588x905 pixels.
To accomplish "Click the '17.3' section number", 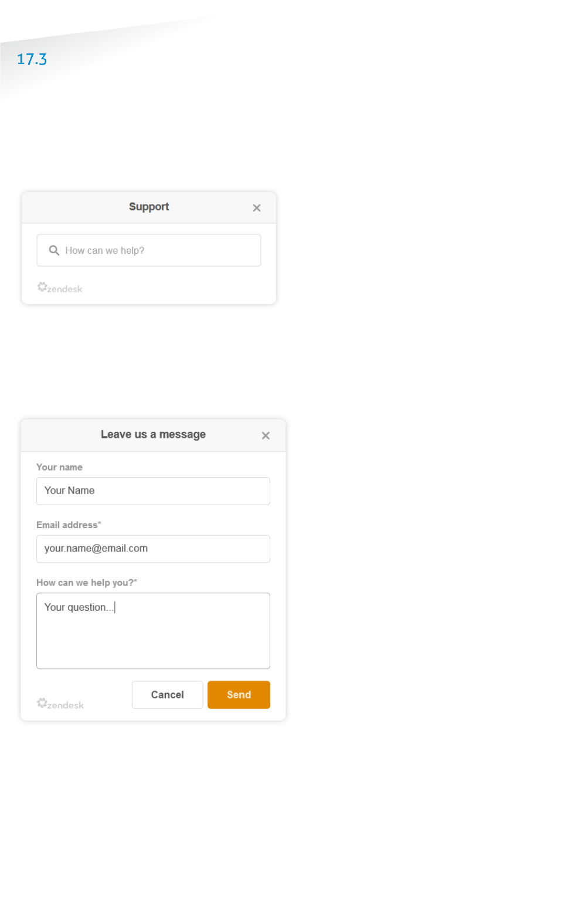I will [32, 59].
